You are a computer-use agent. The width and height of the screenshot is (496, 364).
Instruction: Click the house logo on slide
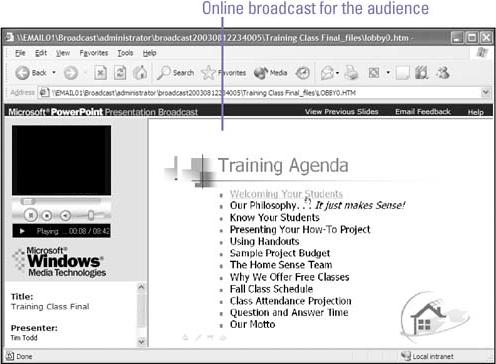pyautogui.click(x=435, y=317)
